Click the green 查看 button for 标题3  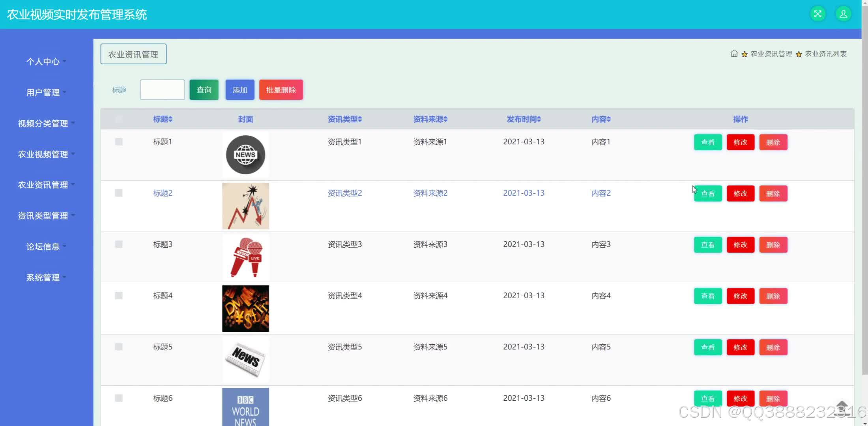click(x=707, y=245)
